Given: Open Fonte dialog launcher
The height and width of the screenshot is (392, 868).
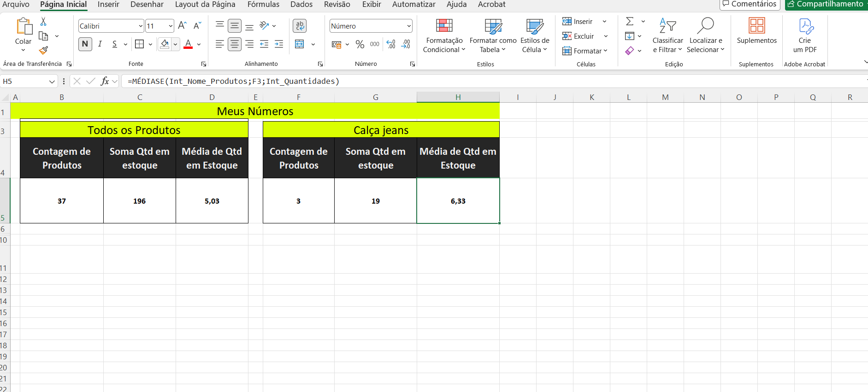Looking at the screenshot, I should 204,64.
